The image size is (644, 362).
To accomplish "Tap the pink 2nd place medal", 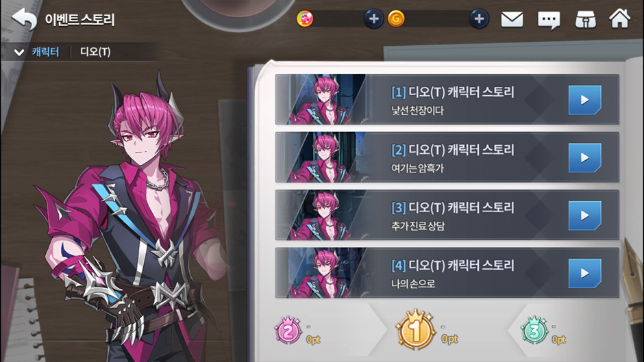I will click(288, 330).
